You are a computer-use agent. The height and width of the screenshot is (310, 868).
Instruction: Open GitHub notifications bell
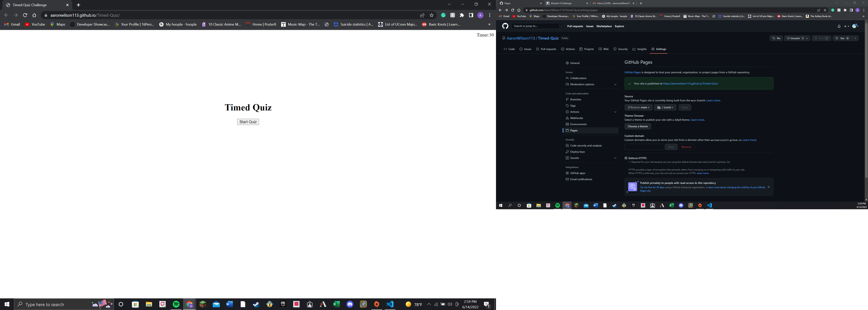click(x=839, y=26)
